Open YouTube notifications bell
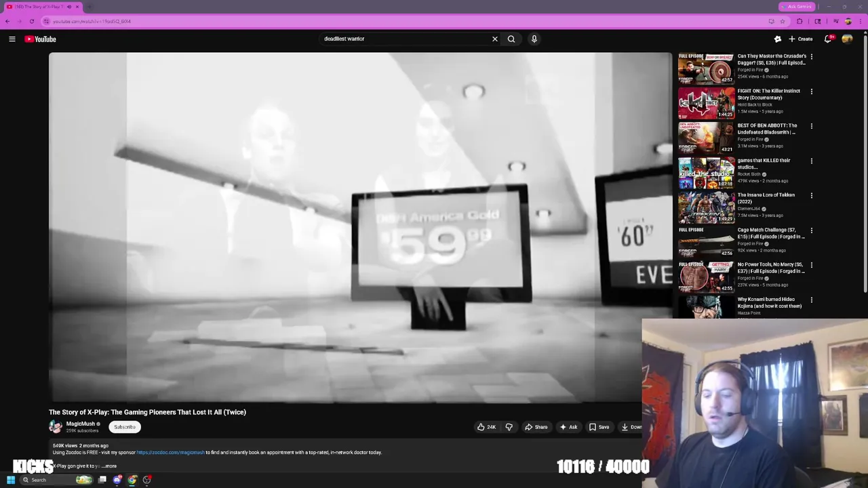The image size is (868, 488). [827, 39]
